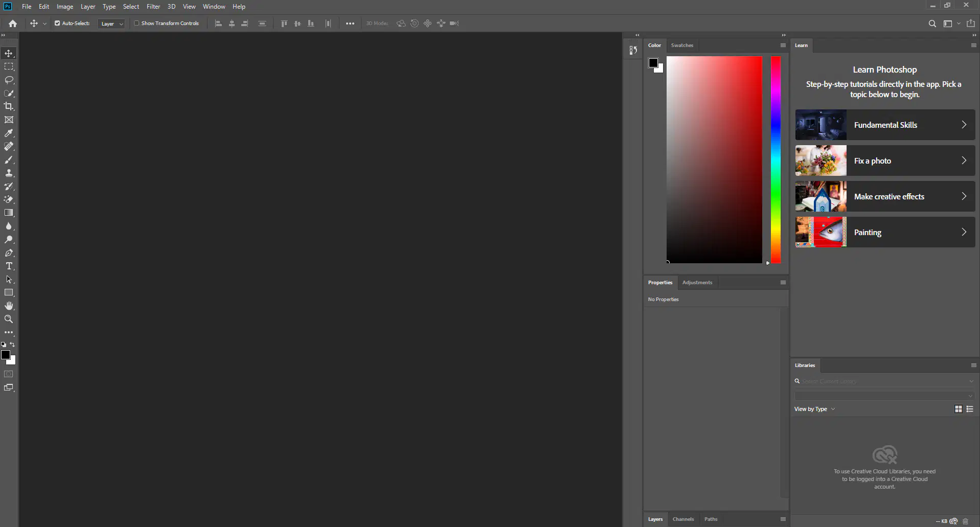This screenshot has width=980, height=527.
Task: Open Painting tutorials
Action: (885, 232)
